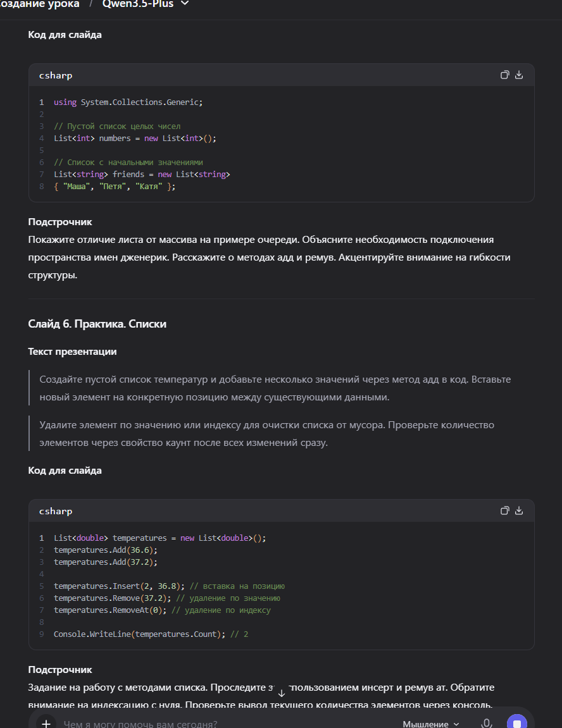This screenshot has width=562, height=728.
Task: Expand the Мышление mode dropdown
Action: point(430,724)
